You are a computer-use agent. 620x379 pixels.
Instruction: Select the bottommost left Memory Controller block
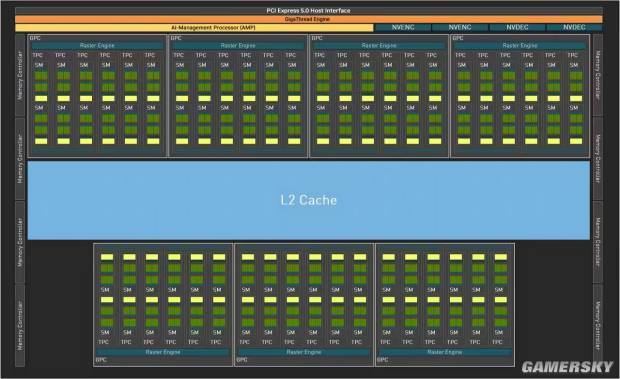[20, 325]
